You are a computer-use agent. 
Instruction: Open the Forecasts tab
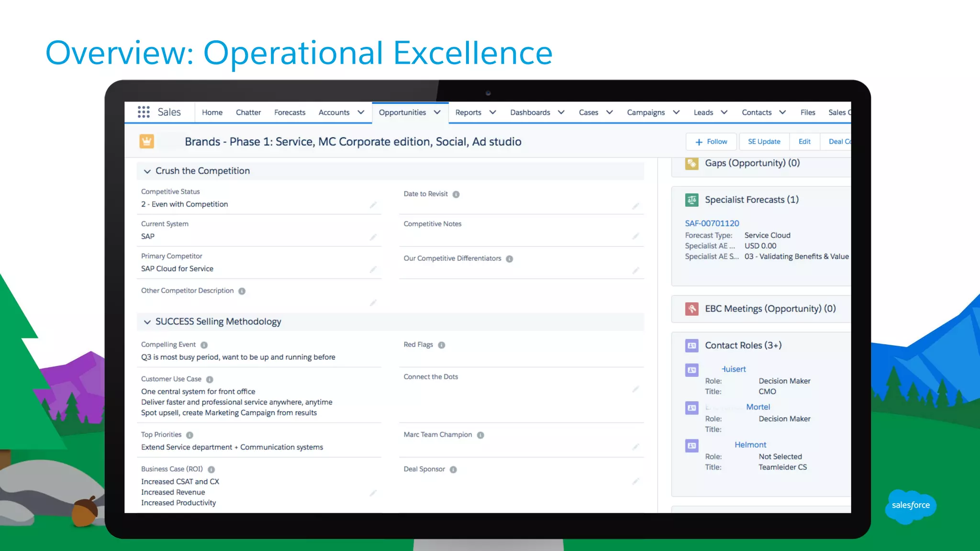click(x=290, y=112)
